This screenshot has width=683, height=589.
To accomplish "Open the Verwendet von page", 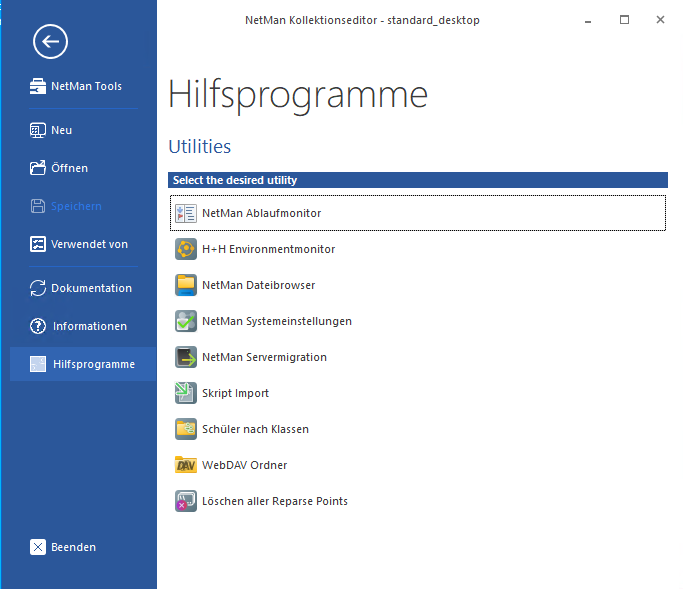I will tap(89, 244).
